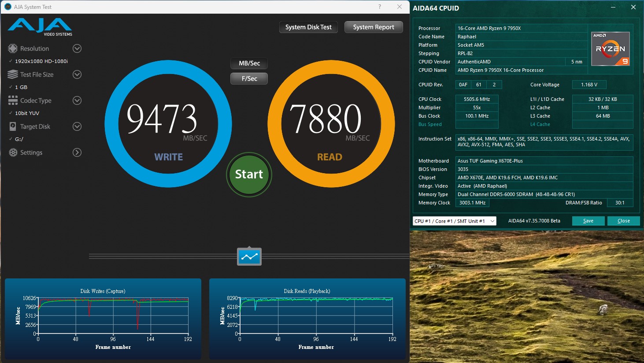Click the Resolution label

pyautogui.click(x=34, y=48)
